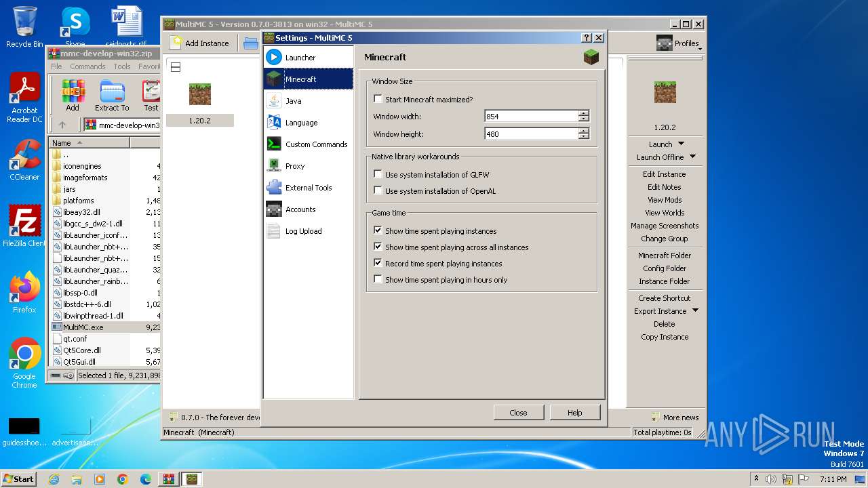Image resolution: width=868 pixels, height=488 pixels.
Task: Click WinRAR Test toolbar icon
Action: pyautogui.click(x=151, y=96)
